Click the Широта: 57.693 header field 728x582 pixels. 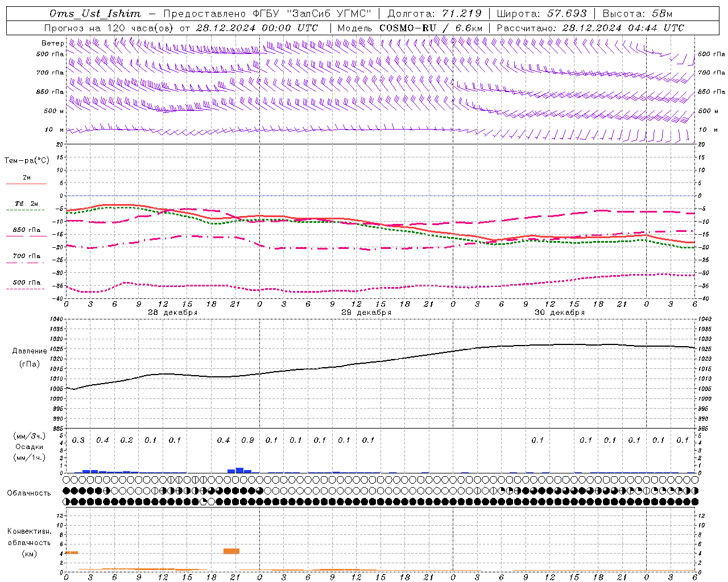541,14
